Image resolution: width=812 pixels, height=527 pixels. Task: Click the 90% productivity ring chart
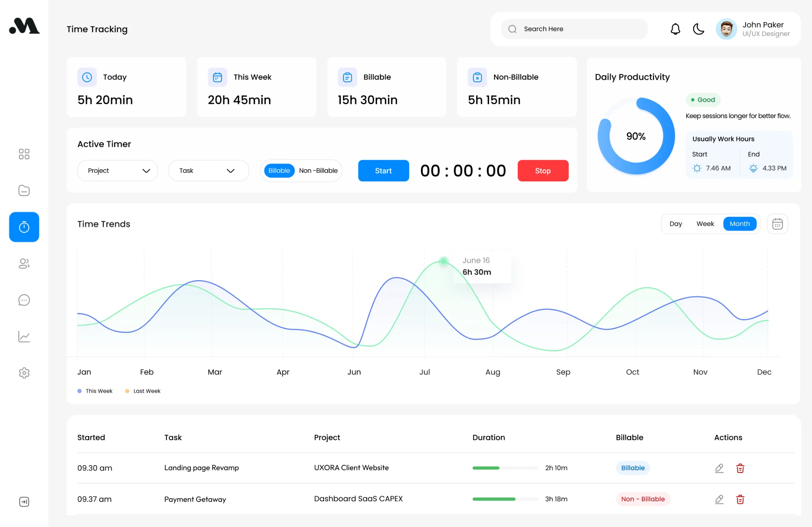pyautogui.click(x=636, y=136)
